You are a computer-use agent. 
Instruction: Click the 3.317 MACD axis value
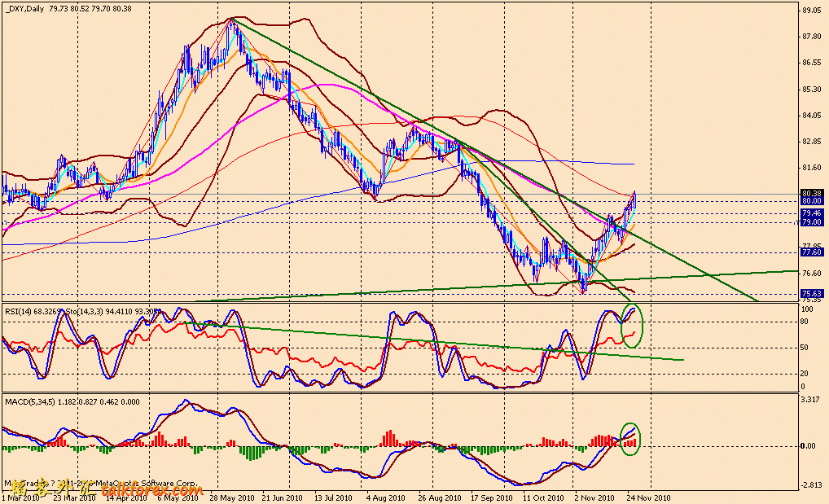coord(812,399)
